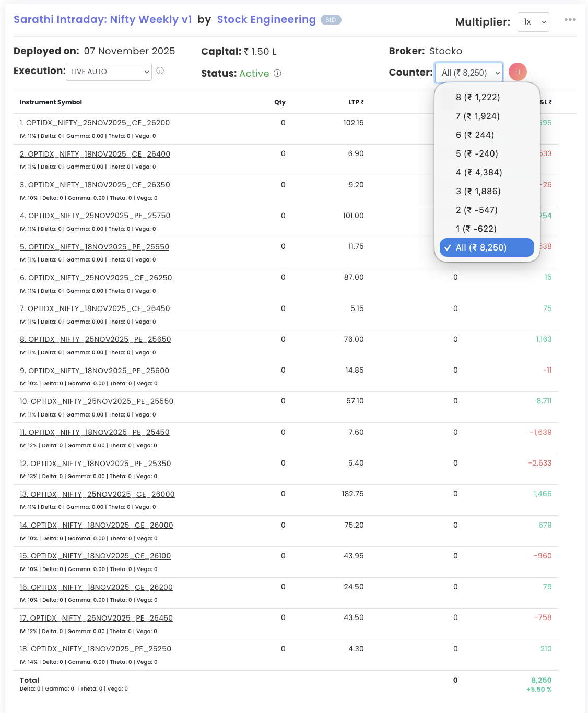588x713 pixels.
Task: Select the checked All (₹ 8,250) option
Action: [x=481, y=247]
